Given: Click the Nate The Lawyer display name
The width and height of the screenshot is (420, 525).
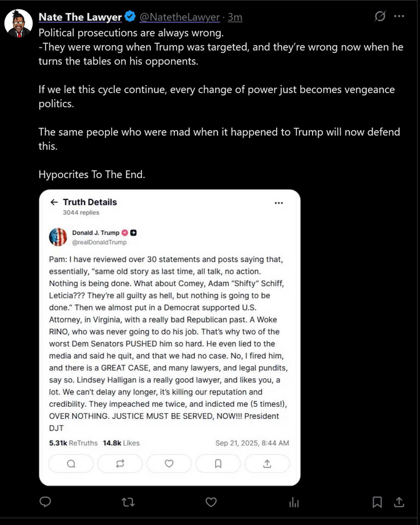Looking at the screenshot, I should coord(80,17).
